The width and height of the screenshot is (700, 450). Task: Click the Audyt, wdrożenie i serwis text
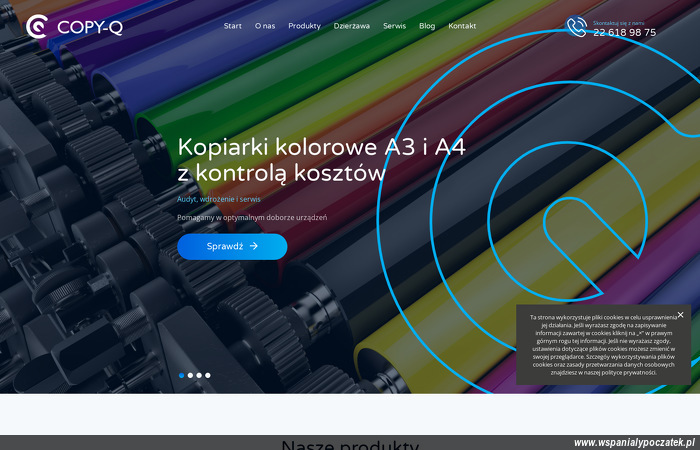pos(219,199)
